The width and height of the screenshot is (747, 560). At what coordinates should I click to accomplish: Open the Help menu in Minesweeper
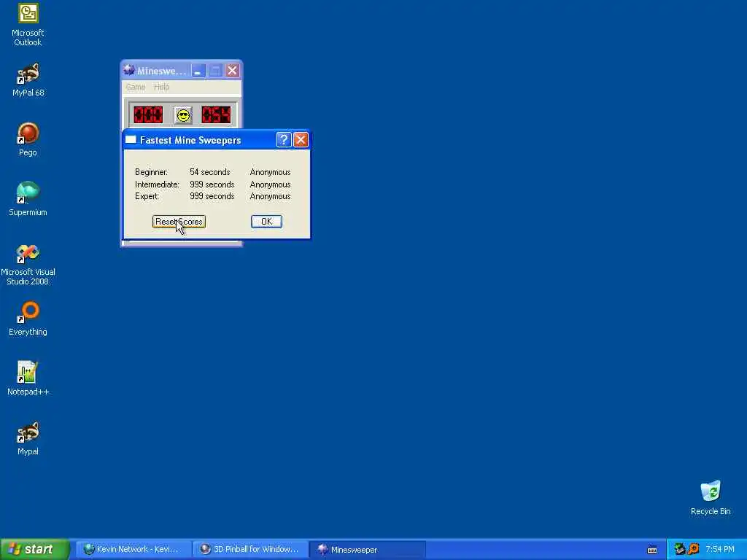coord(161,87)
